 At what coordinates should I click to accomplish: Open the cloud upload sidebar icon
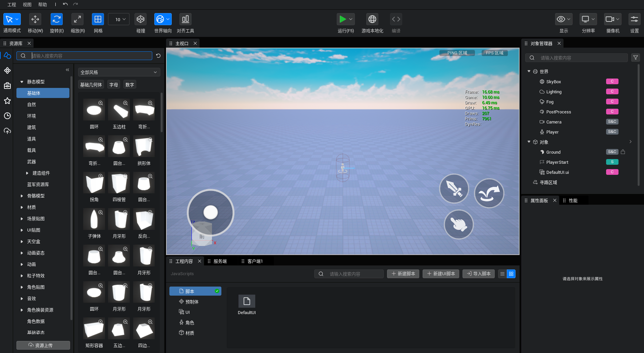tap(7, 131)
